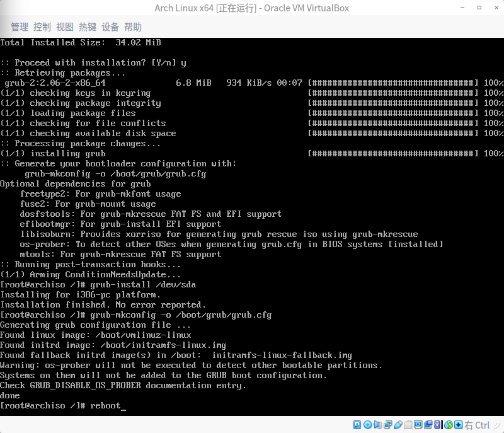504x433 pixels.
Task: Click the 'Check GRUB_DISABLE_OS_PROBER documentation entry.' line
Action: pyautogui.click(x=123, y=386)
